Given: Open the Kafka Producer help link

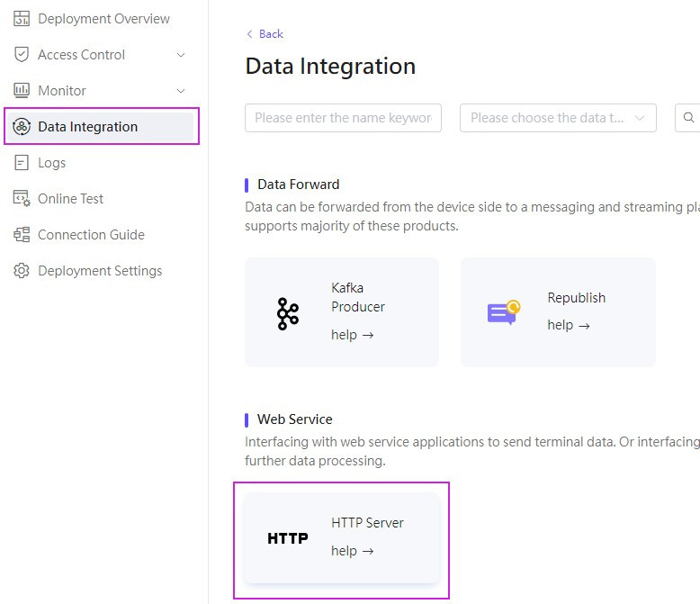Looking at the screenshot, I should click(352, 335).
